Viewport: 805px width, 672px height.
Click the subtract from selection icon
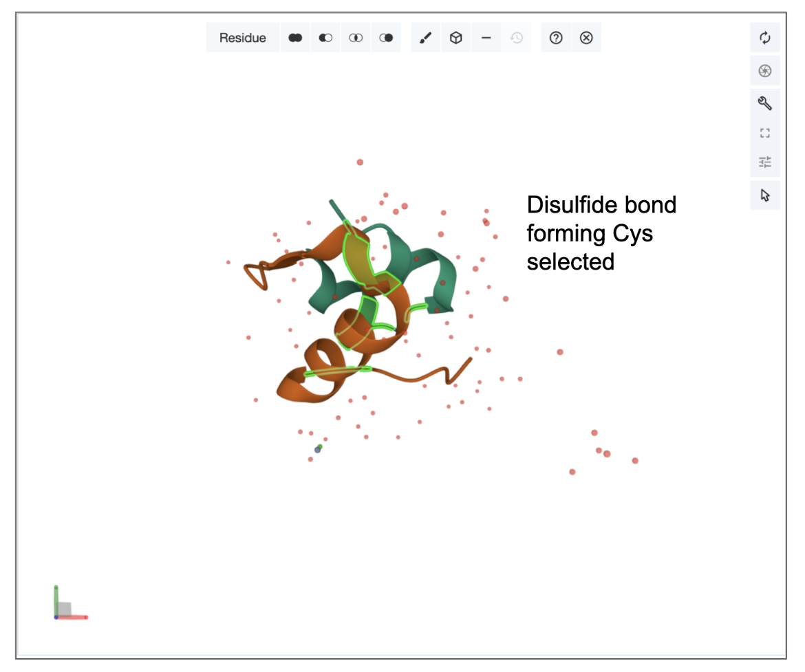pos(325,38)
